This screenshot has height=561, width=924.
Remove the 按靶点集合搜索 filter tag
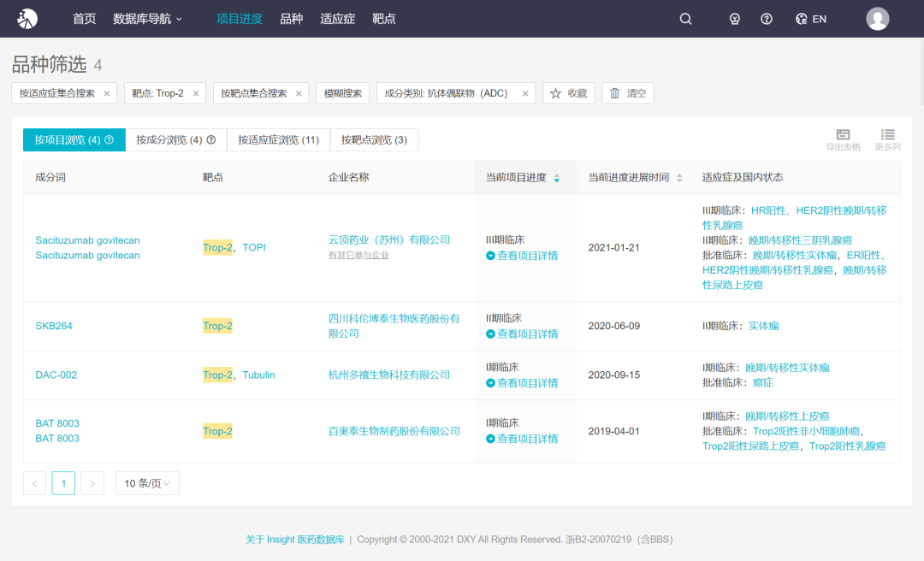(299, 93)
